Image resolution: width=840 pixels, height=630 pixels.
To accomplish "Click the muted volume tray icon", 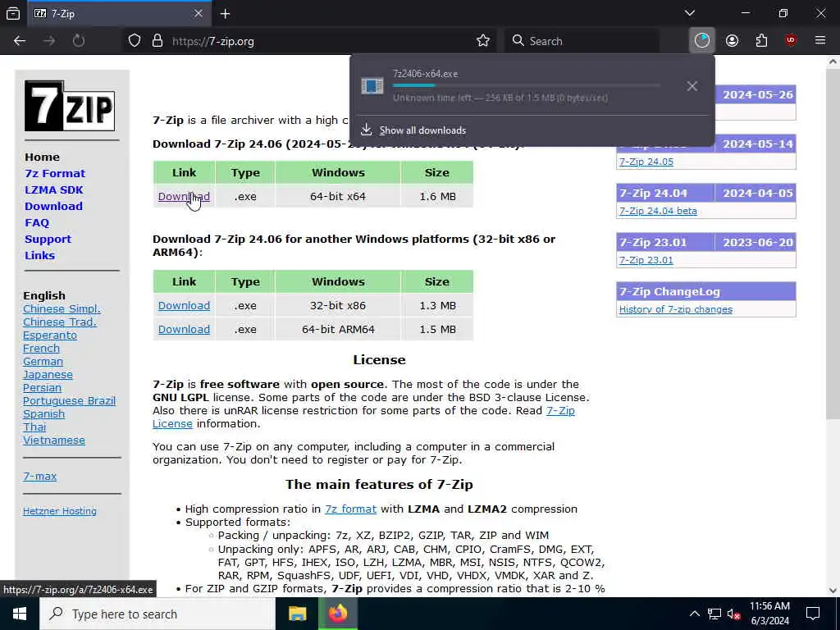I will (x=734, y=614).
